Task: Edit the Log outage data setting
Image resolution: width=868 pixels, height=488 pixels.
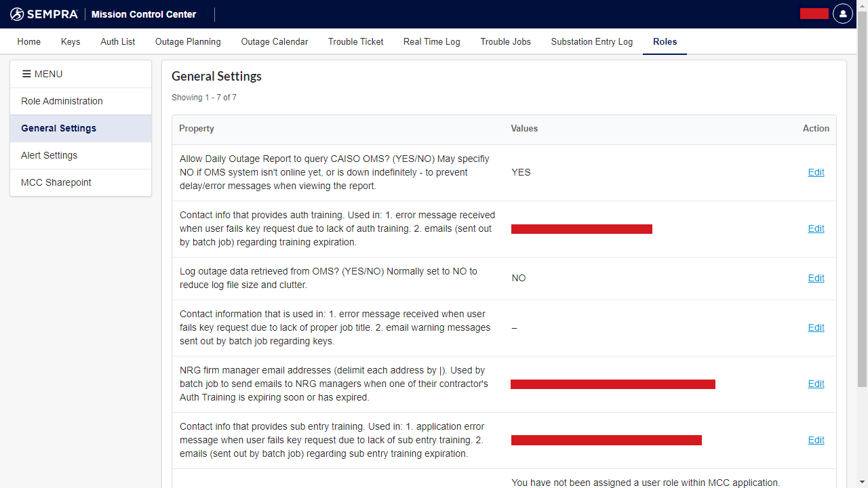Action: point(816,278)
